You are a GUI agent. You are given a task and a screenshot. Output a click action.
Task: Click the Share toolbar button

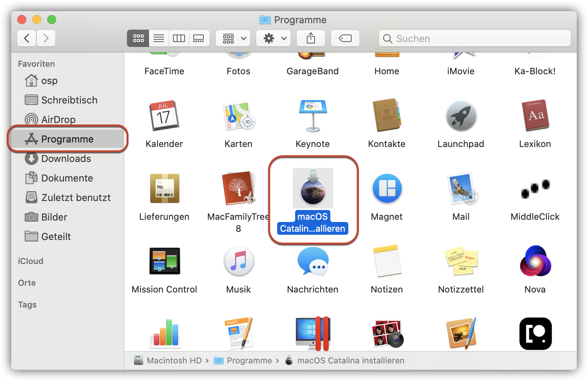pyautogui.click(x=311, y=38)
